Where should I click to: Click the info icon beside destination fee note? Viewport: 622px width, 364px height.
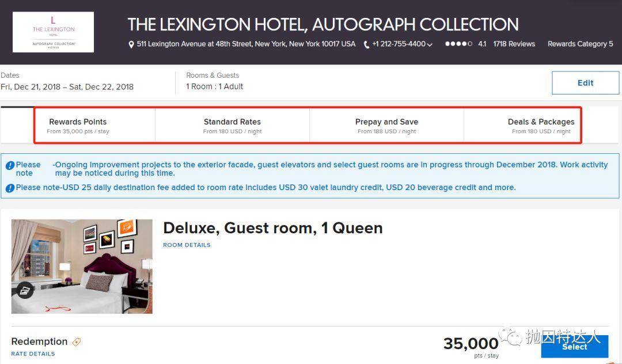coord(10,188)
